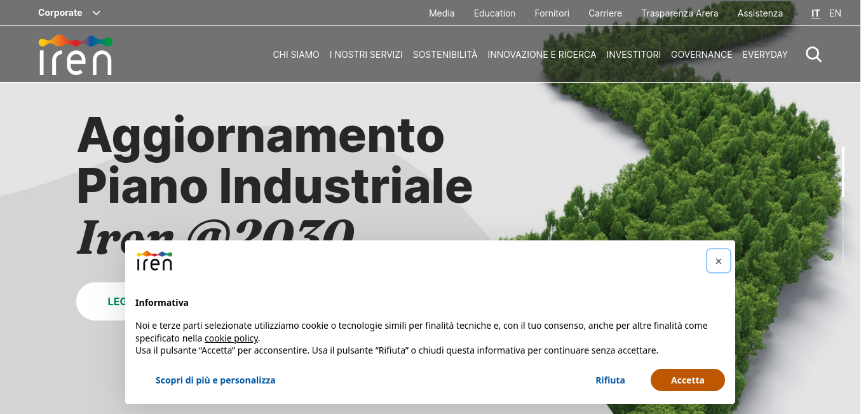
Task: Click the partly hidden LEG hero button
Action: point(100,301)
